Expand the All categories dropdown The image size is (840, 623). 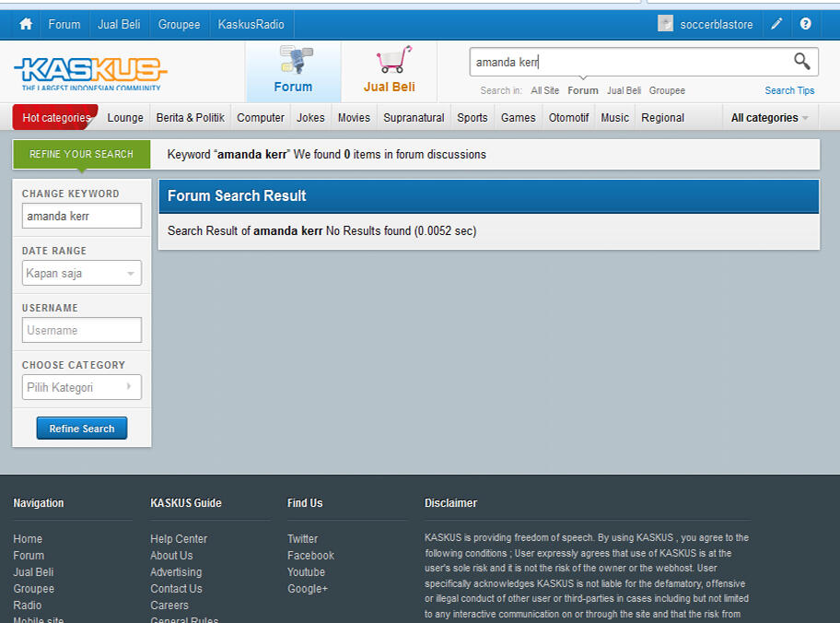click(770, 117)
